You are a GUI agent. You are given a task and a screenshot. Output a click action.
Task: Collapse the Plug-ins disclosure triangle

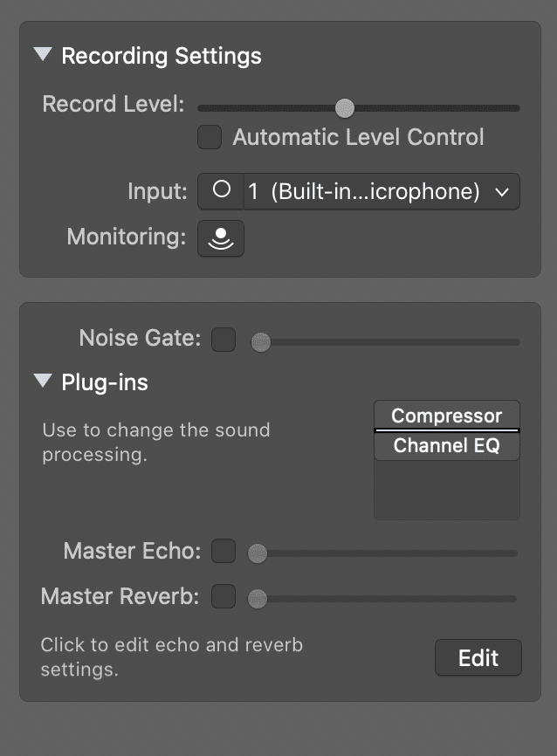43,381
